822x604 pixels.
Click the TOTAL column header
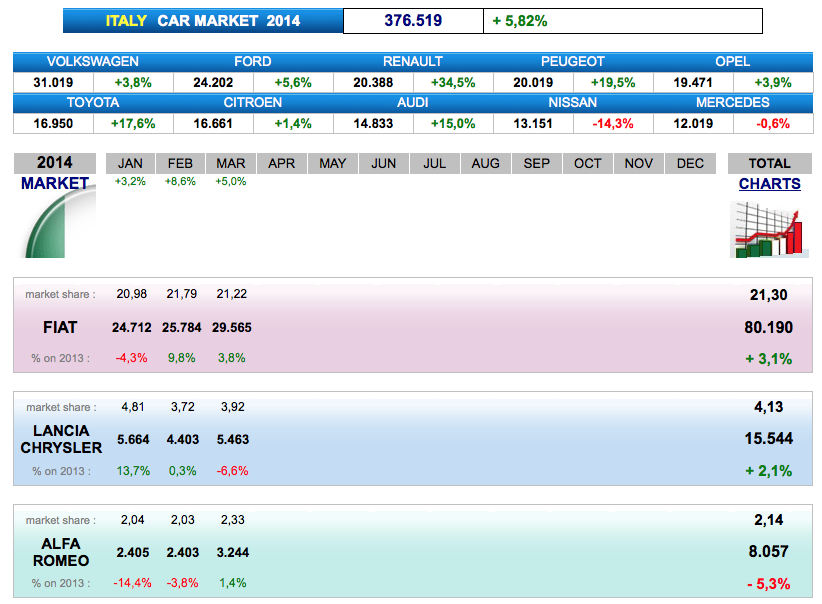[x=769, y=164]
